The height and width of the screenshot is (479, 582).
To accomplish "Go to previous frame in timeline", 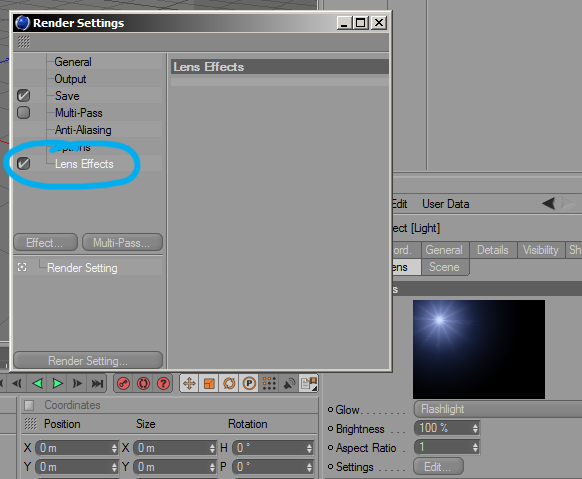I will coord(17,383).
